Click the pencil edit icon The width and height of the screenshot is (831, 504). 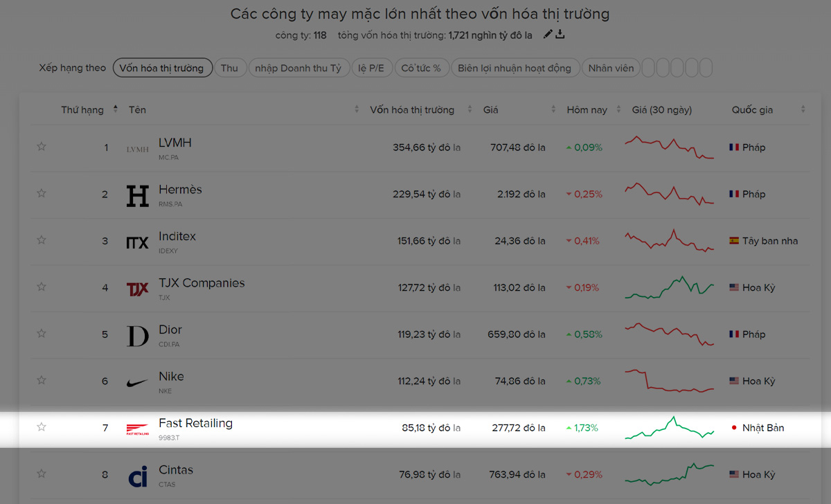click(548, 35)
